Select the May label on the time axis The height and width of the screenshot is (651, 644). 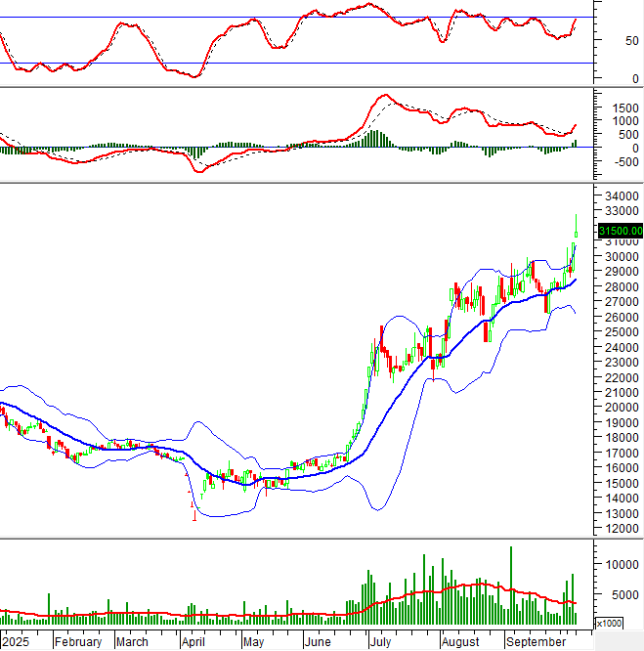(253, 642)
